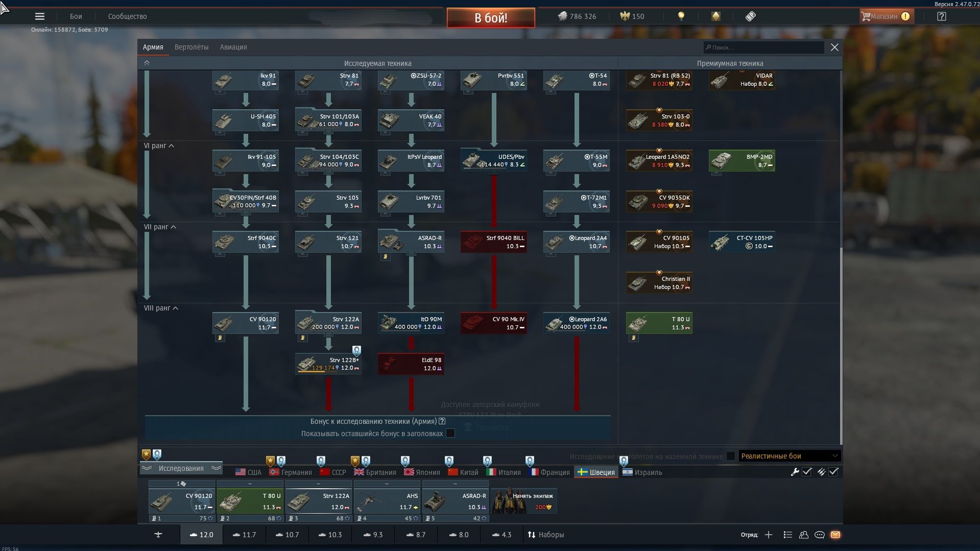Select CV 90120 crew slot 1
980x551 pixels.
(182, 501)
